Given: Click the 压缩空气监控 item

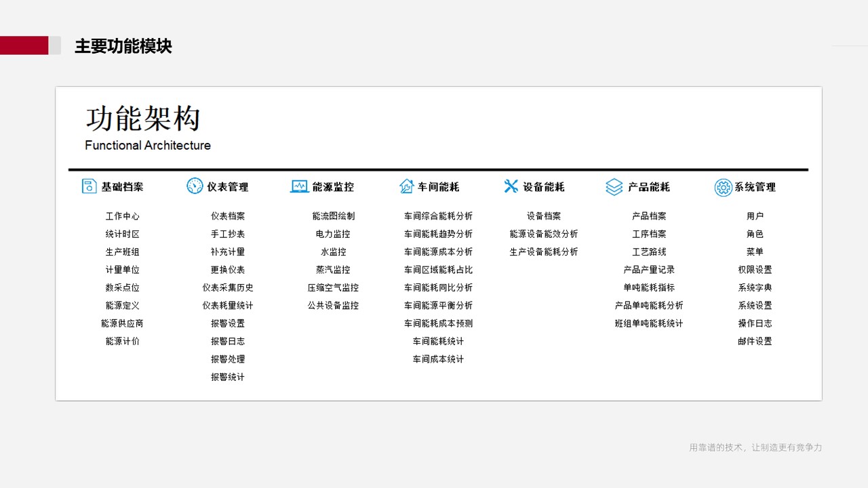Looking at the screenshot, I should (x=334, y=288).
